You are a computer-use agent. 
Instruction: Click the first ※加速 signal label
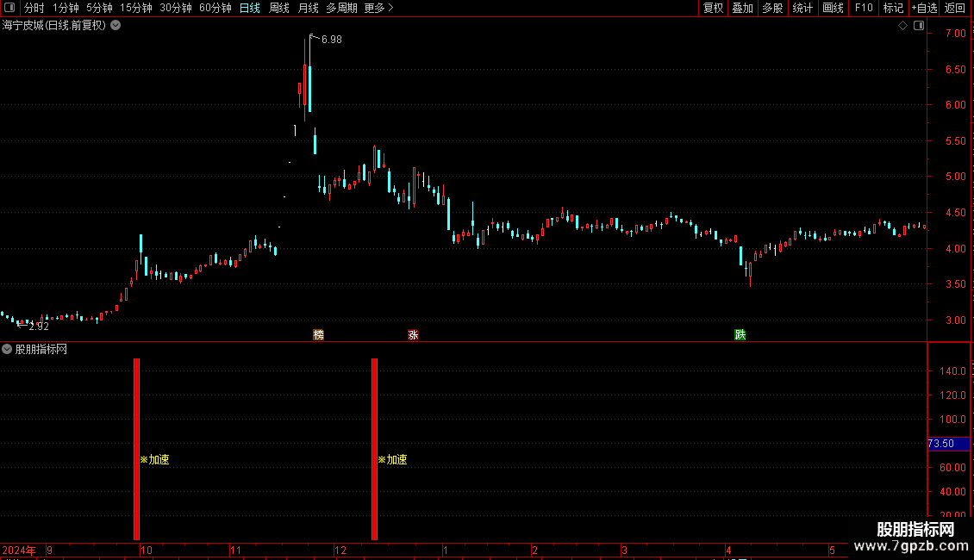click(x=154, y=459)
